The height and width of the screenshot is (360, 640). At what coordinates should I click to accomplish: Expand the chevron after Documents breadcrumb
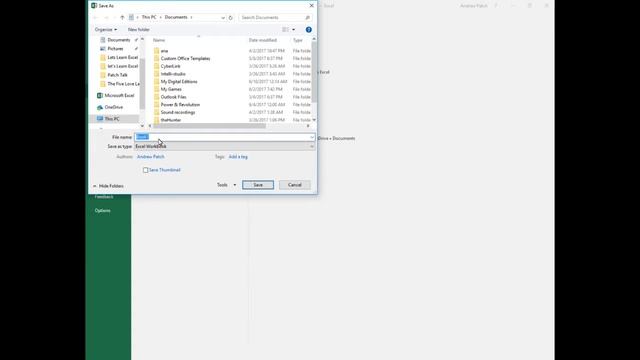pos(191,17)
